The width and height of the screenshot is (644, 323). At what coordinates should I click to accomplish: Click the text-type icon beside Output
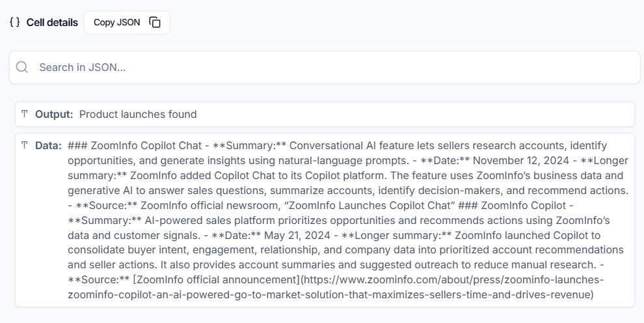[x=25, y=114]
